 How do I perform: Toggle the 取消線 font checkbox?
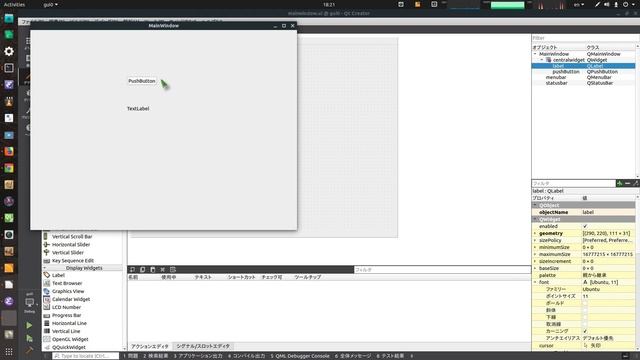pos(585,324)
